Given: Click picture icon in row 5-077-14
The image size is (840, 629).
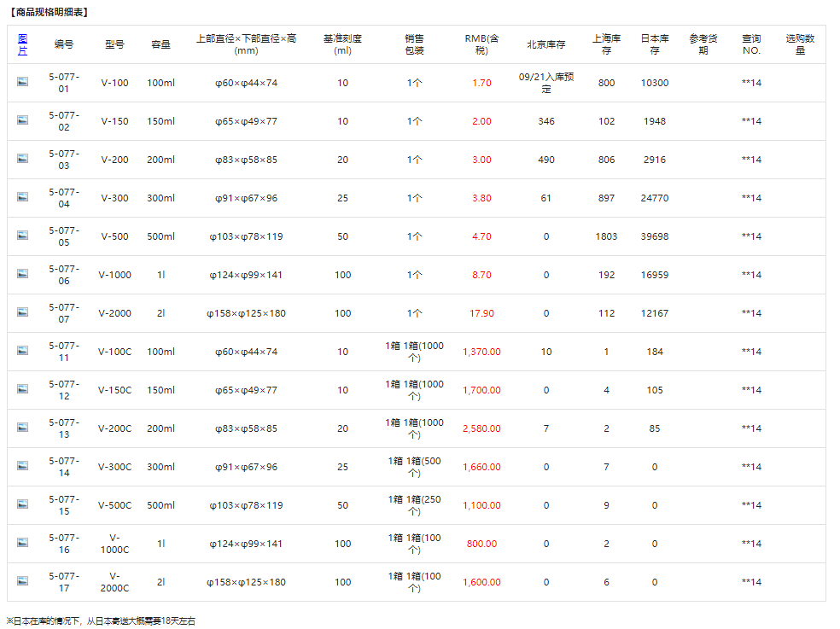Looking at the screenshot, I should pos(23,466).
